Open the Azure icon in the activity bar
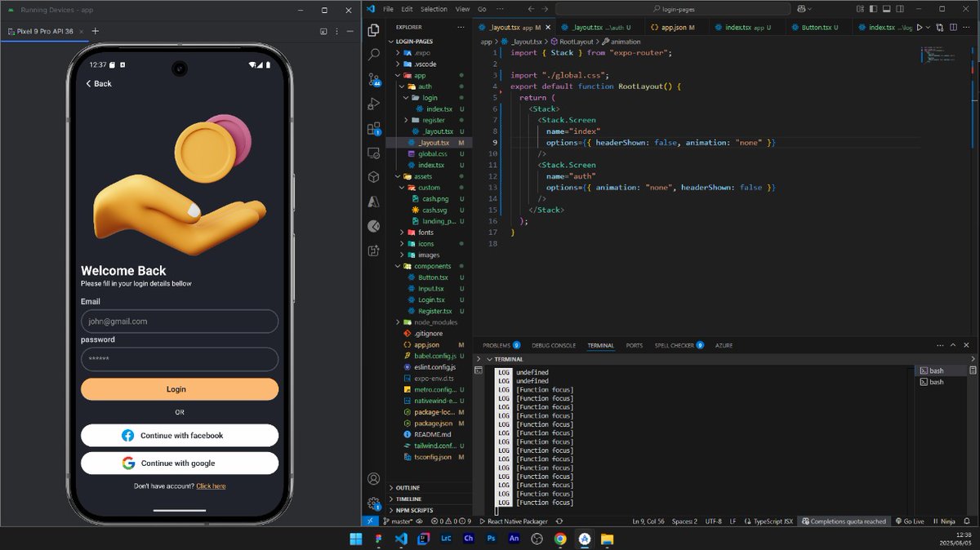The width and height of the screenshot is (980, 550). (x=374, y=202)
